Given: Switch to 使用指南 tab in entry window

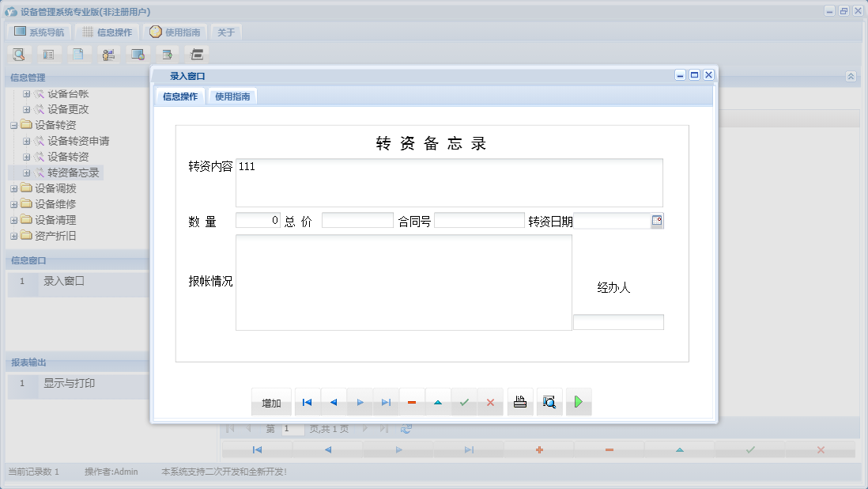Looking at the screenshot, I should [232, 96].
